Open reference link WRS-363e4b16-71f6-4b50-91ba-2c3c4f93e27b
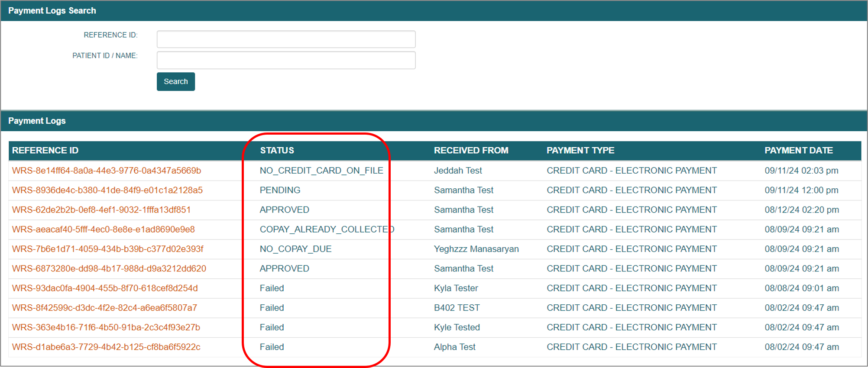This screenshot has height=368, width=868. click(106, 327)
